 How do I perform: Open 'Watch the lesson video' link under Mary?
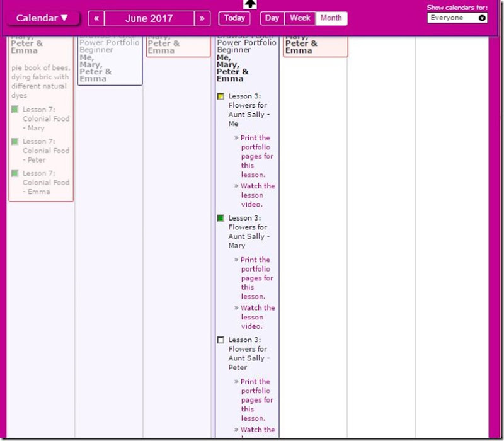(x=257, y=317)
